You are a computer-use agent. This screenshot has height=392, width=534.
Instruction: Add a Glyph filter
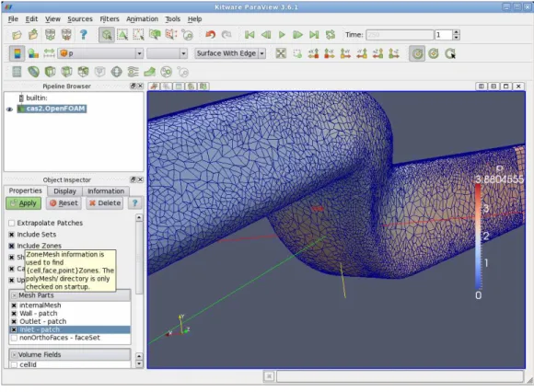pyautogui.click(x=117, y=72)
